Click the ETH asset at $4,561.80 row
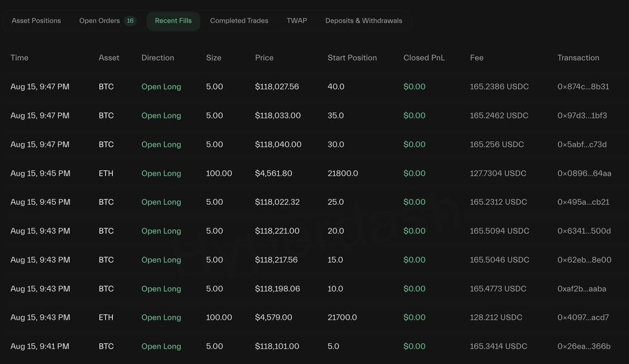Viewport: 629px width, 364px height. pyautogui.click(x=106, y=173)
